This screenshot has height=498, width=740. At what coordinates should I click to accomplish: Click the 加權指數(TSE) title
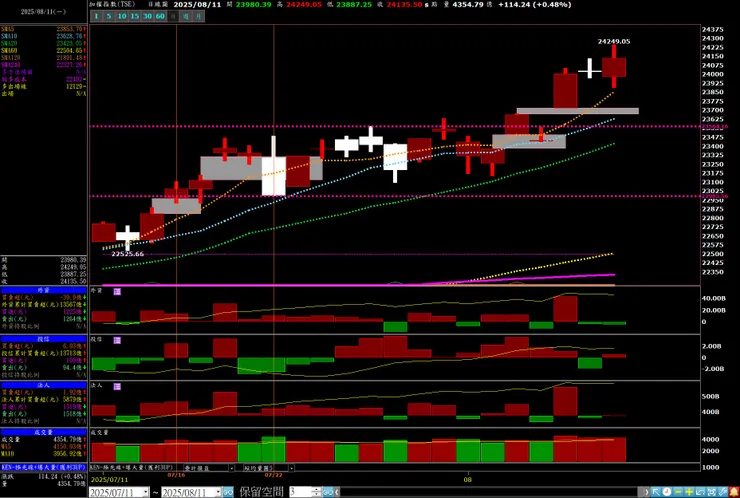[113, 4]
